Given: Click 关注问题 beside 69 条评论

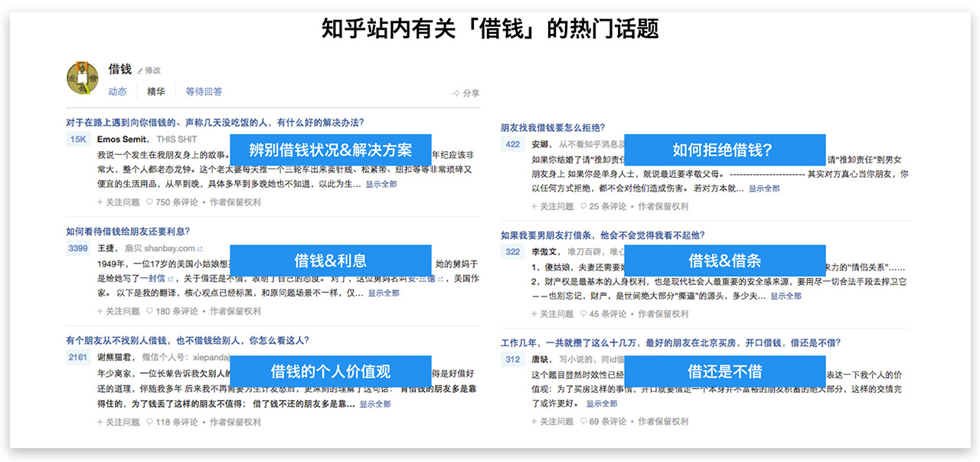Looking at the screenshot, I should 553,421.
